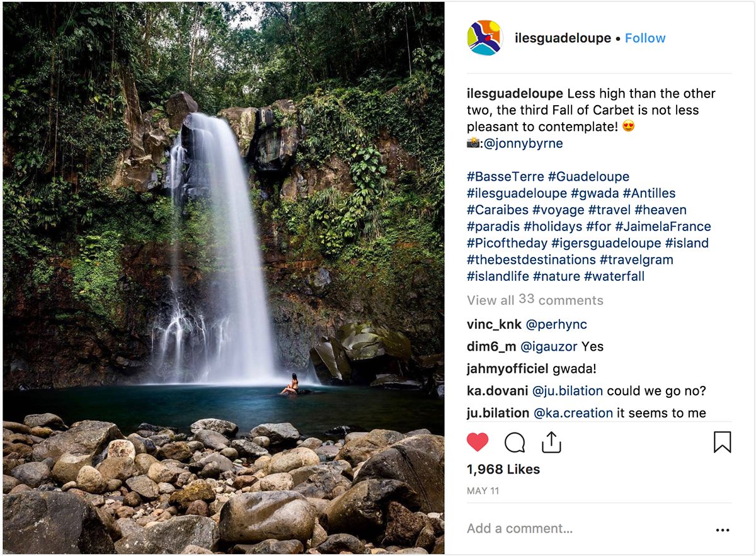
Task: Open the #travelgram hashtag
Action: pyautogui.click(x=636, y=259)
